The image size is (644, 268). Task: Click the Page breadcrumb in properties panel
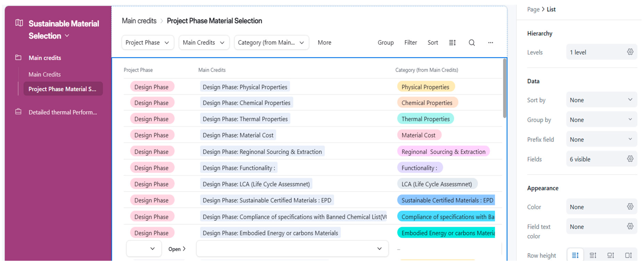pos(533,9)
